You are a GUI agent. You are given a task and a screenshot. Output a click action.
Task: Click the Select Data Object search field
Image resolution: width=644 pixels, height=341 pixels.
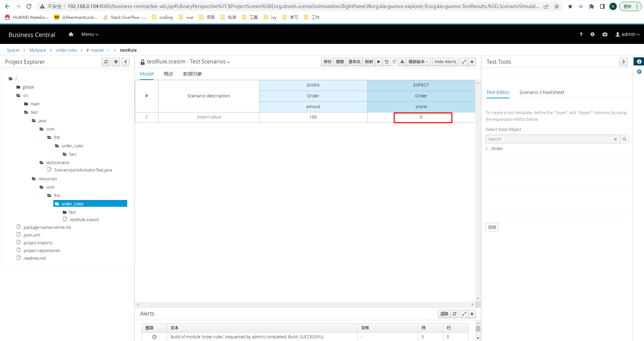coord(549,139)
